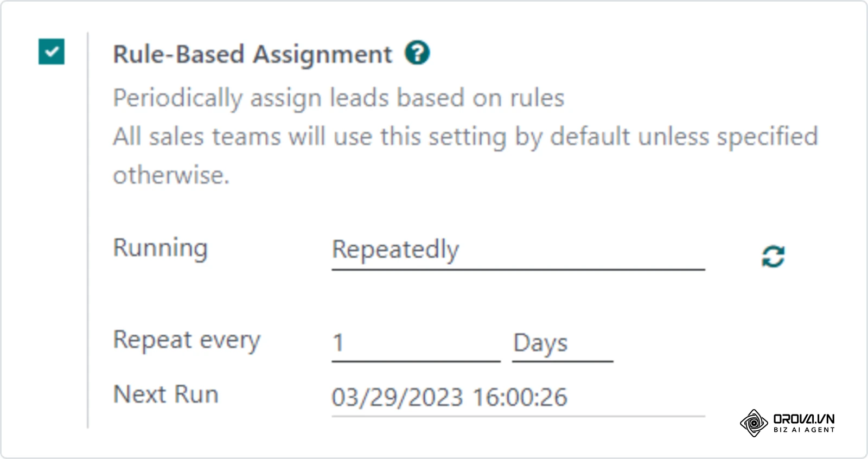Click the Repeat every label
Screen dimensions: 868x459
coord(187,341)
